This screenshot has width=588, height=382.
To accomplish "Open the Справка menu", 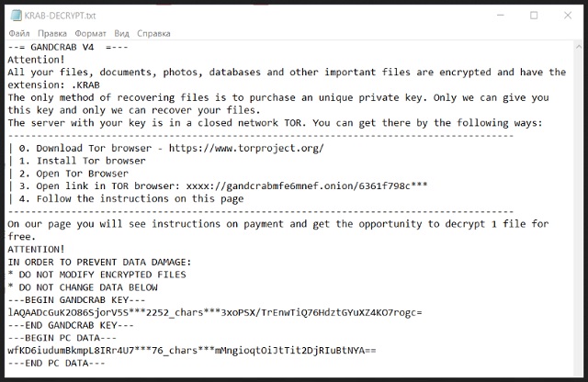I will point(153,34).
